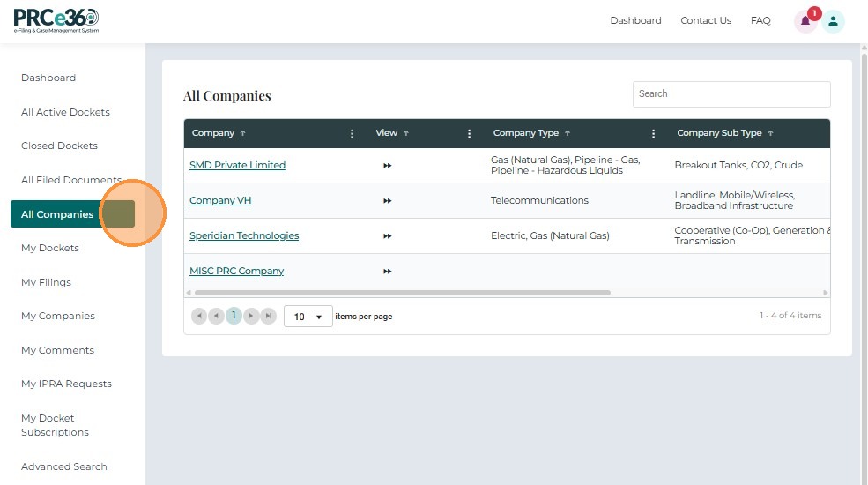This screenshot has height=485, width=868.
Task: Click Cooperative (Co-Op), Generation sub type cell
Action: [752, 235]
